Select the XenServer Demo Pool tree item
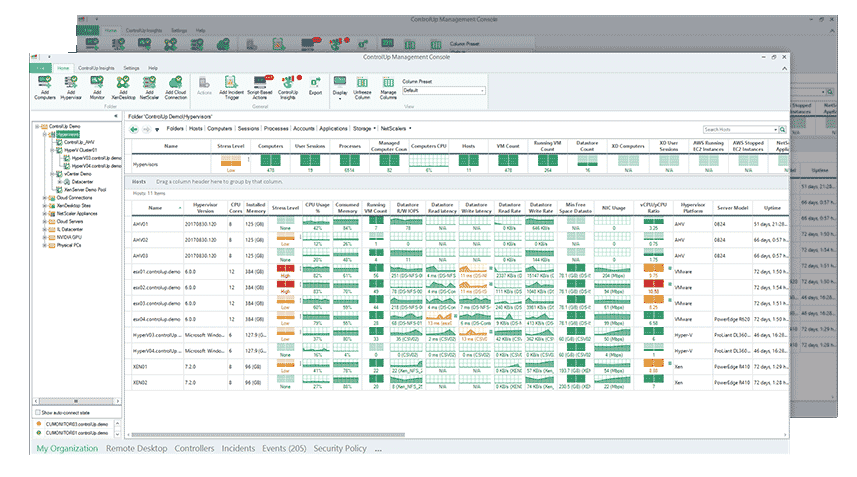857x477 pixels. point(85,190)
